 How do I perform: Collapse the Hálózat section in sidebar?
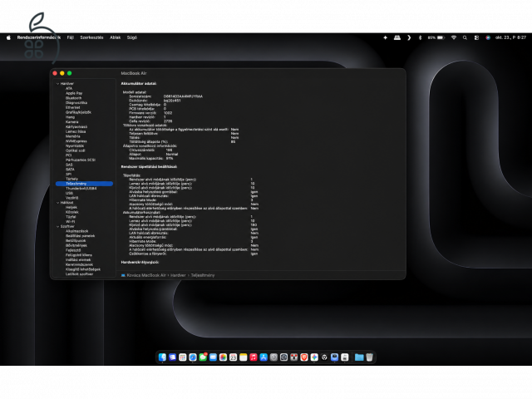[x=58, y=203]
